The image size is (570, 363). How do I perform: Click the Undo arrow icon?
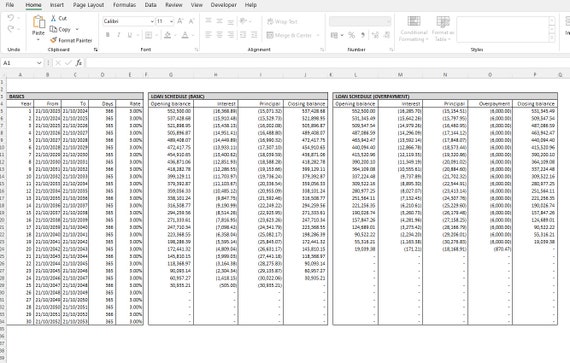(11, 18)
